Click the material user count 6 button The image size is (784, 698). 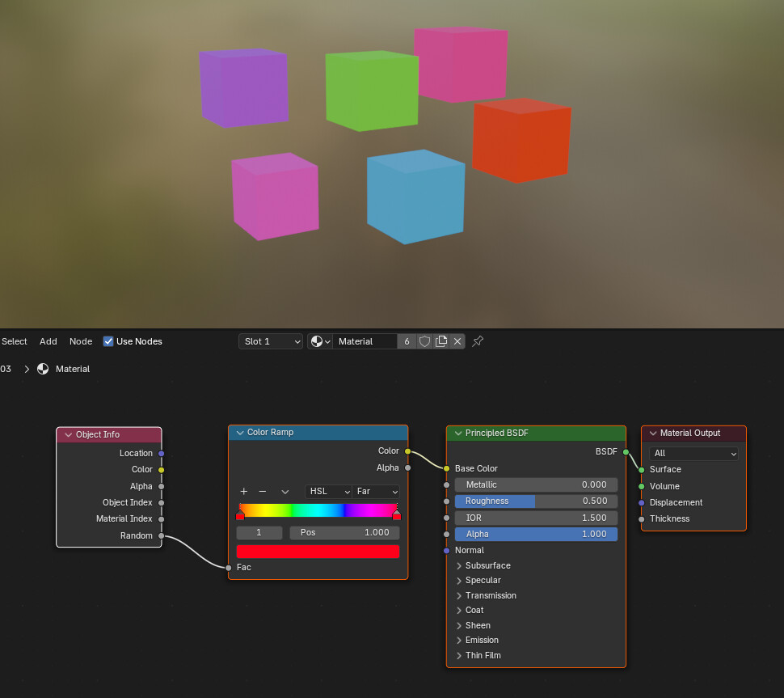tap(407, 341)
